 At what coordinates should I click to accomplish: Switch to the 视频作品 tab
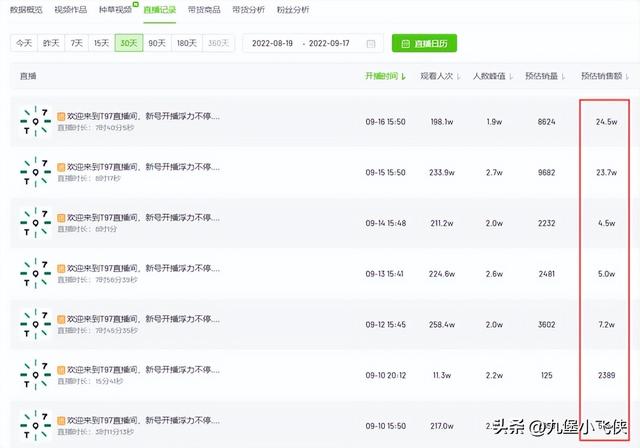coord(72,9)
